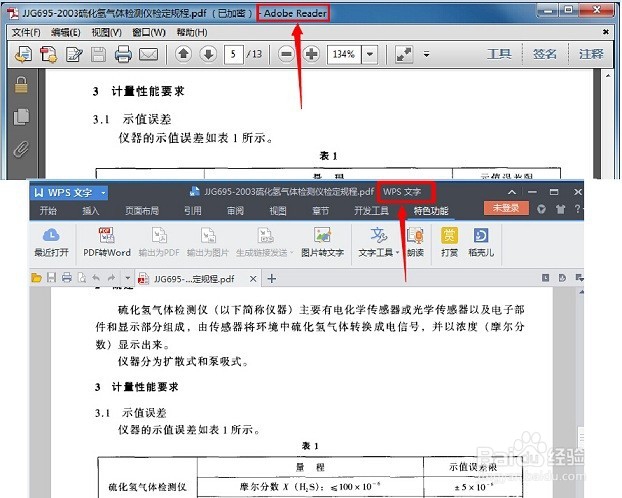The image size is (622, 498).
Task: Zoom out with the minus button
Action: pyautogui.click(x=286, y=54)
